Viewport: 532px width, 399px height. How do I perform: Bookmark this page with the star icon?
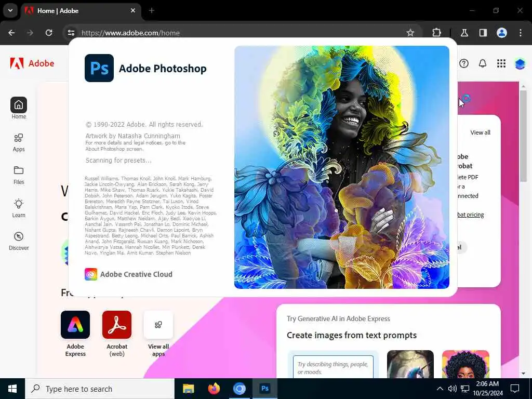point(410,33)
